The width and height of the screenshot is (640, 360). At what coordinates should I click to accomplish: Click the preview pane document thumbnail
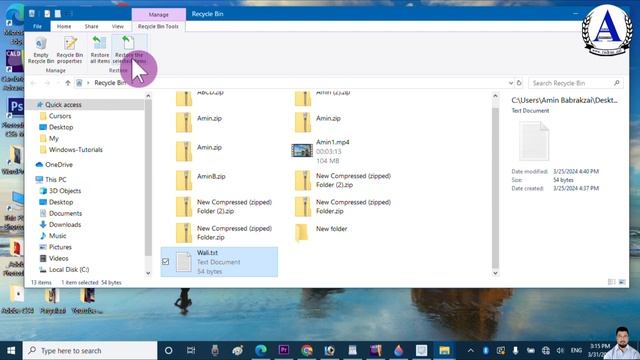(534, 142)
